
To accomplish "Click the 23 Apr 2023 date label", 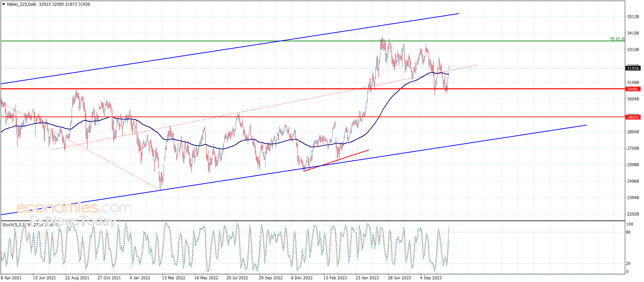I will click(x=367, y=278).
